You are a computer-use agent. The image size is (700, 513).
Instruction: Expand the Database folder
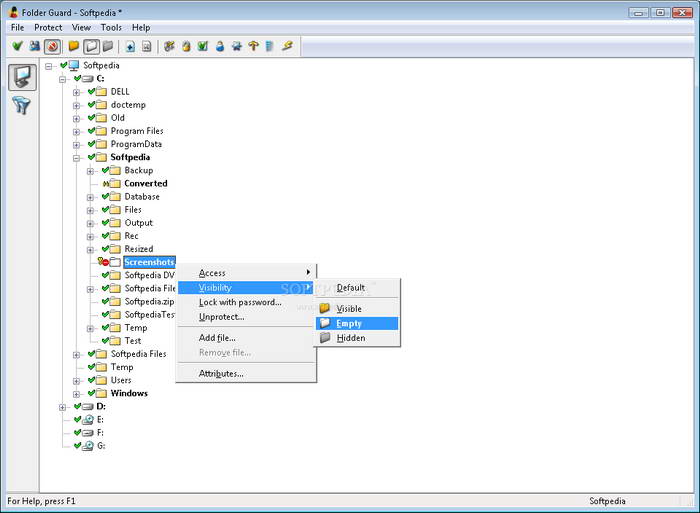click(x=90, y=197)
